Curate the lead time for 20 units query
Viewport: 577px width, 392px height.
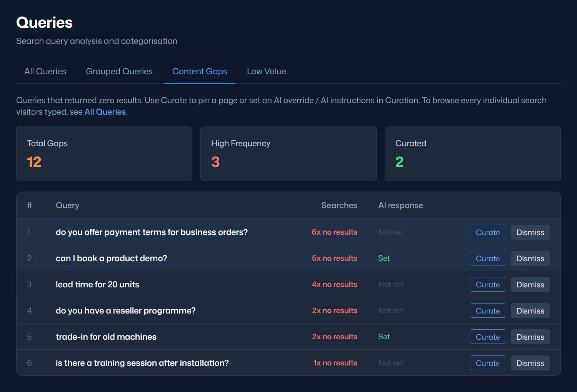click(488, 284)
